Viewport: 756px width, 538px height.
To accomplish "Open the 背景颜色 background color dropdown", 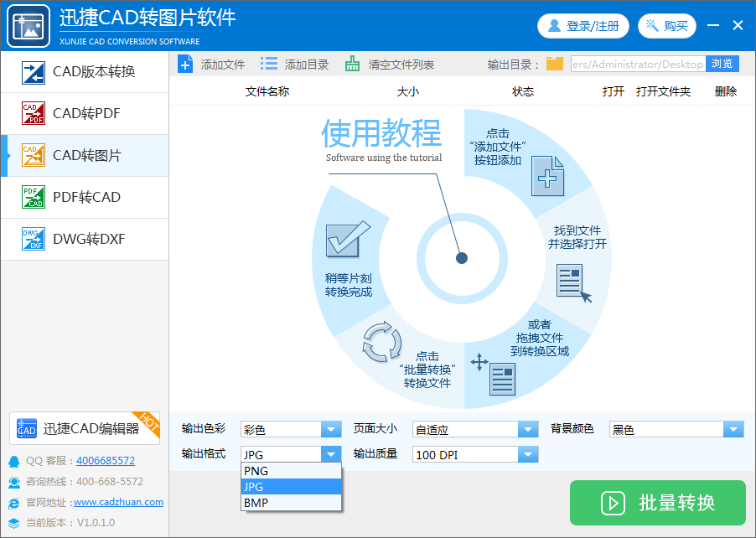I will pos(733,428).
